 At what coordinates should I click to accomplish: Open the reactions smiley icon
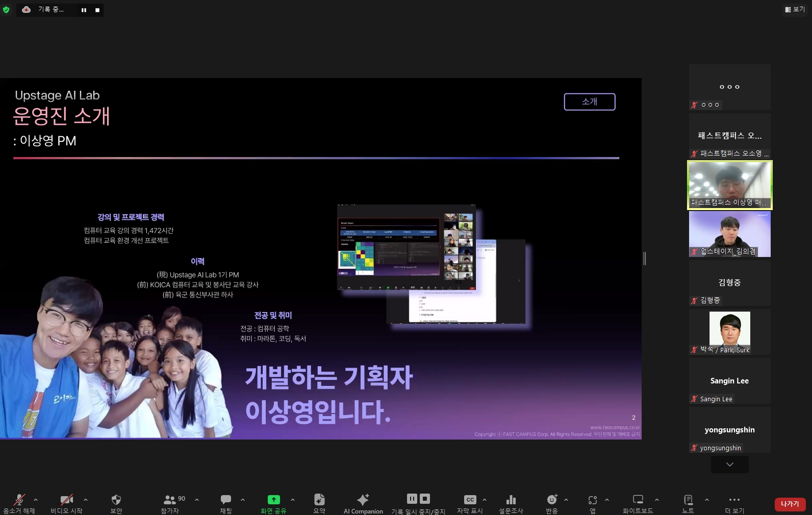click(x=552, y=500)
